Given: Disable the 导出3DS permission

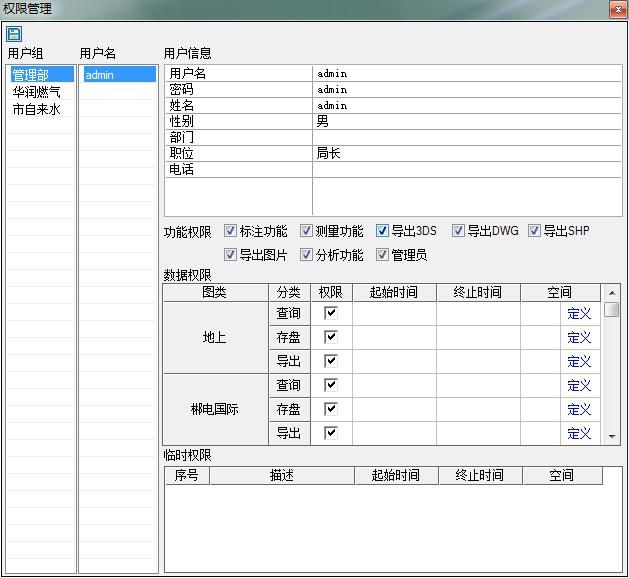Looking at the screenshot, I should coord(383,231).
